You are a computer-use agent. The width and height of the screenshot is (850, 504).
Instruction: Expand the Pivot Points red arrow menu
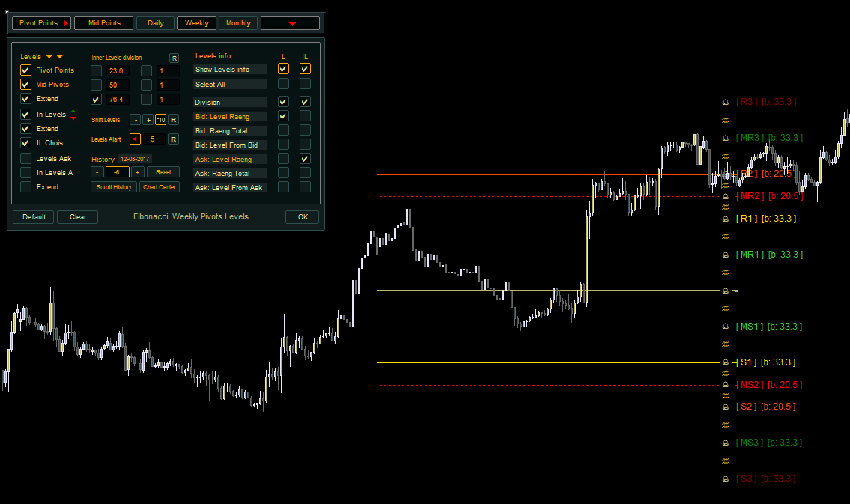(x=66, y=24)
